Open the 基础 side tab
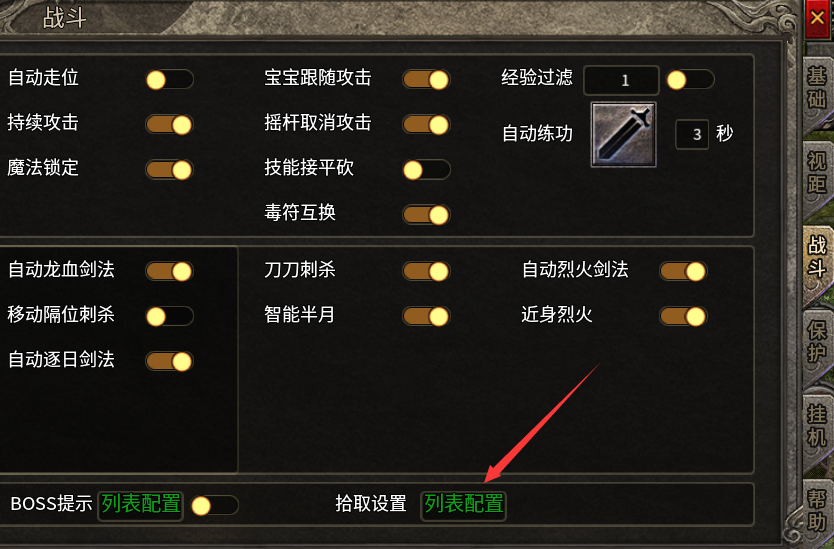834x549 pixels. 816,89
